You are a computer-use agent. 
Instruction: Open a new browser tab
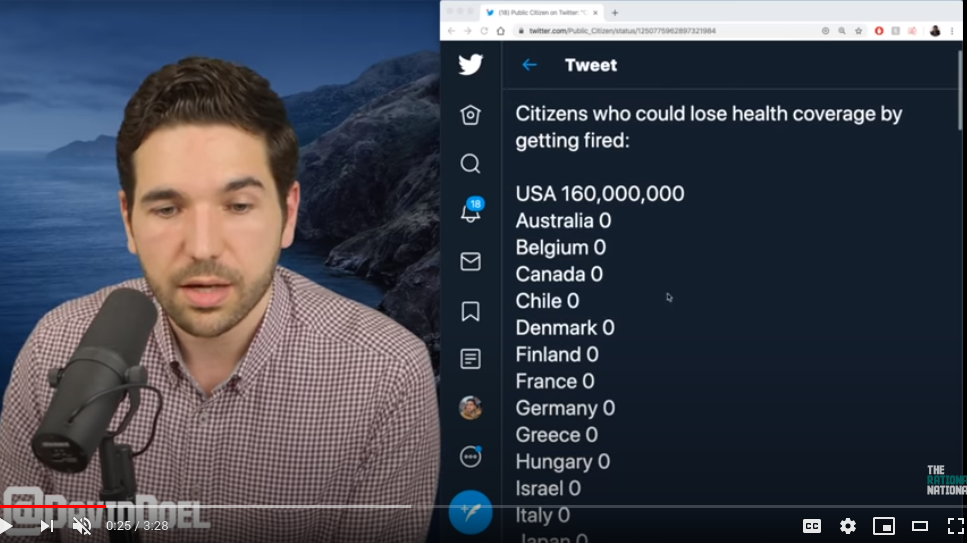(615, 12)
